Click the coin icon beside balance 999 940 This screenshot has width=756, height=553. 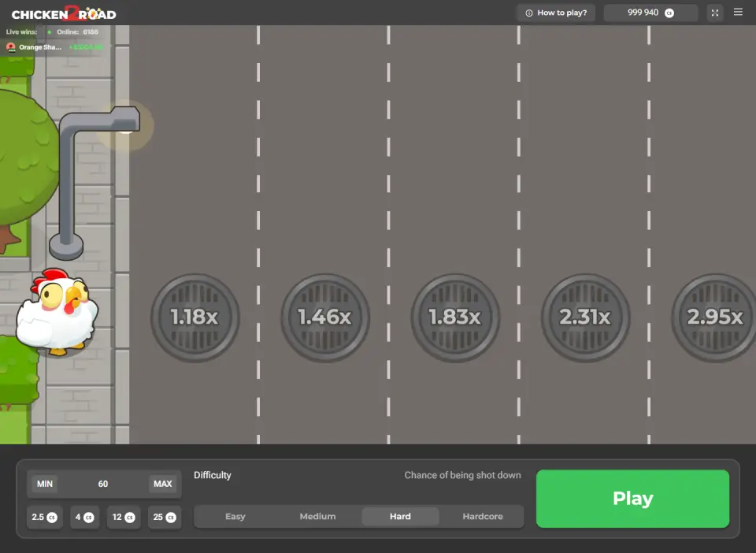pyautogui.click(x=669, y=13)
